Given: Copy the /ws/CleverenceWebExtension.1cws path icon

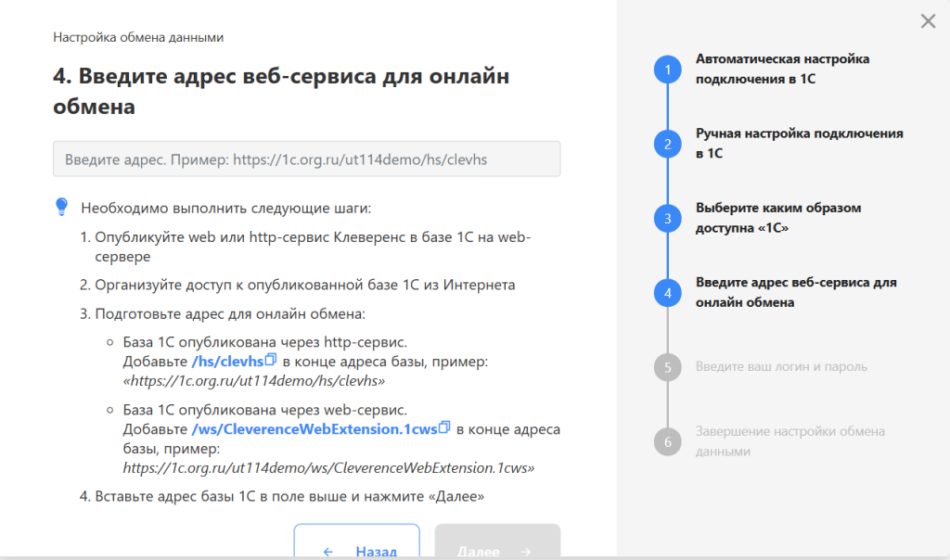Looking at the screenshot, I should point(444,427).
